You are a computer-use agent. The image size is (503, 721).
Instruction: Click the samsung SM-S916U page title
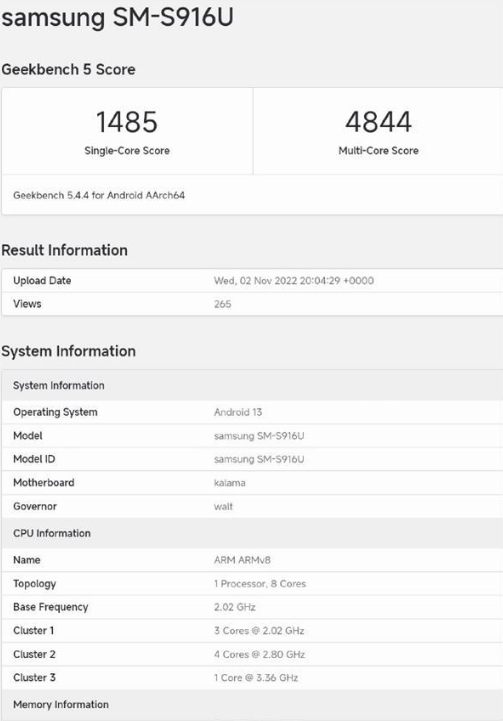pyautogui.click(x=118, y=17)
